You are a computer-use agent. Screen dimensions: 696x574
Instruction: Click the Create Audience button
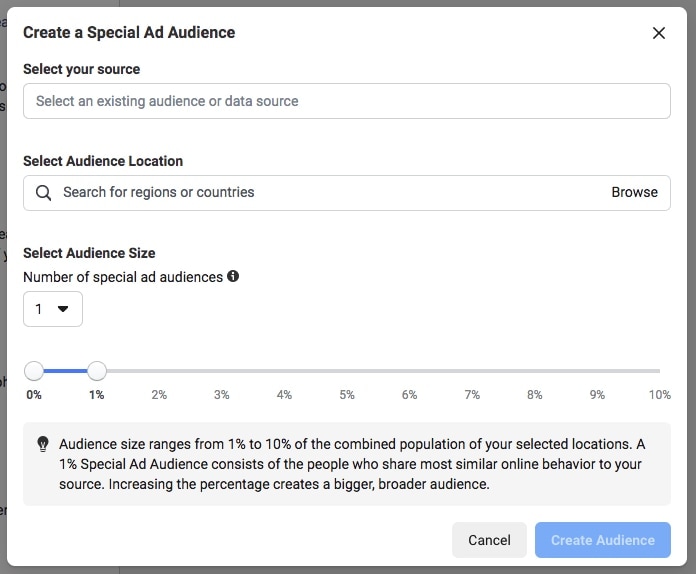(602, 540)
